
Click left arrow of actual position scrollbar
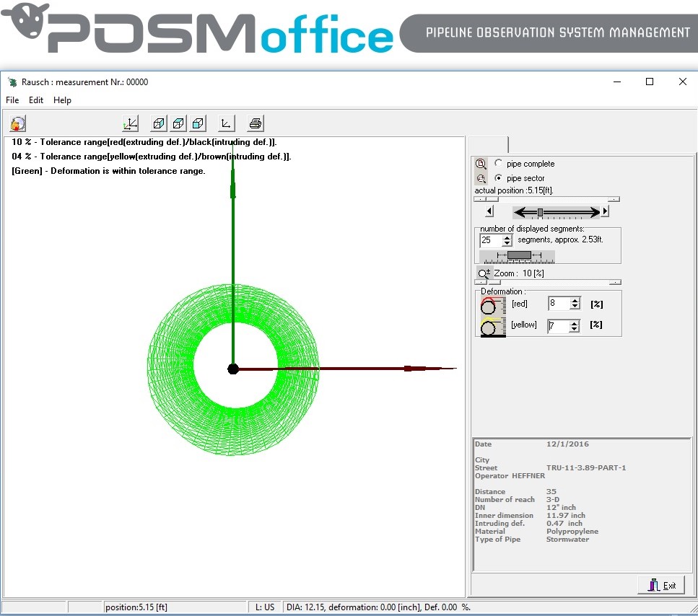[480, 199]
